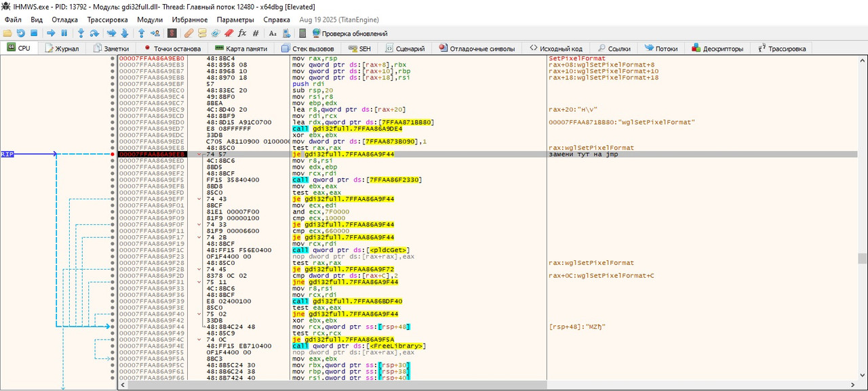Open the Scylla plugin icon

click(x=172, y=33)
